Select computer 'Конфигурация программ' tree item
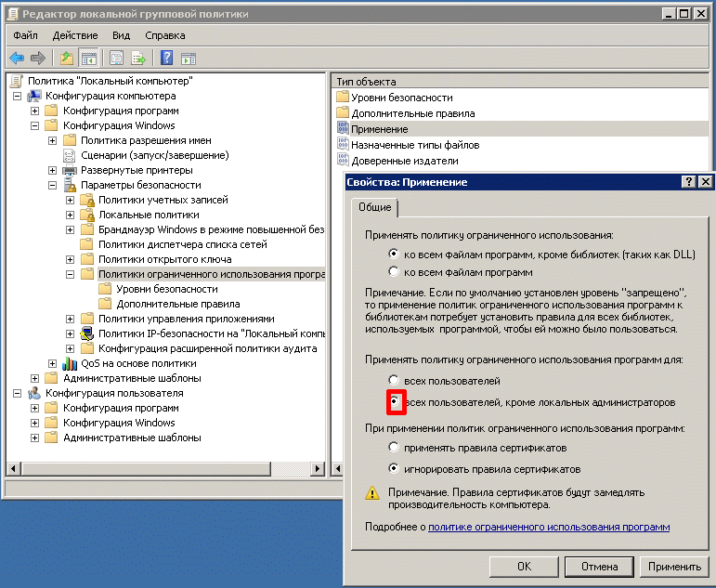Viewport: 716px width, 588px height. click(121, 111)
